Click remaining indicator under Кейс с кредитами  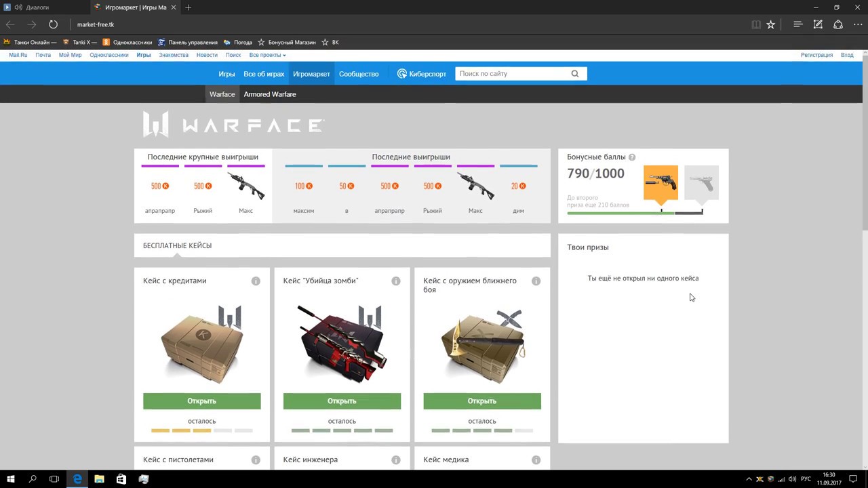(201, 430)
